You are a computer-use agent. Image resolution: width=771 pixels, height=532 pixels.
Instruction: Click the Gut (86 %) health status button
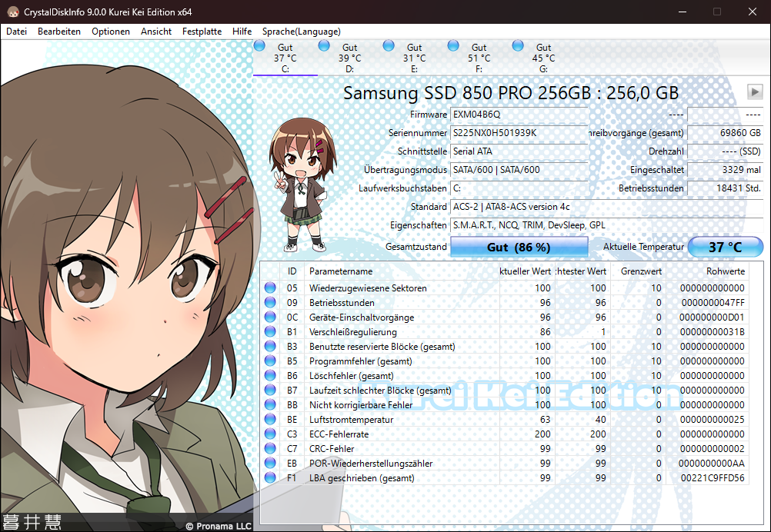(x=519, y=247)
